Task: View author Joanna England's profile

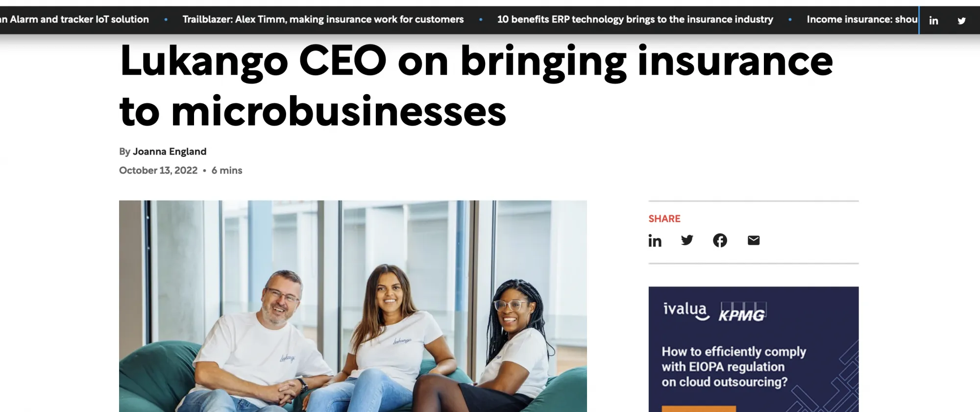Action: coord(170,152)
